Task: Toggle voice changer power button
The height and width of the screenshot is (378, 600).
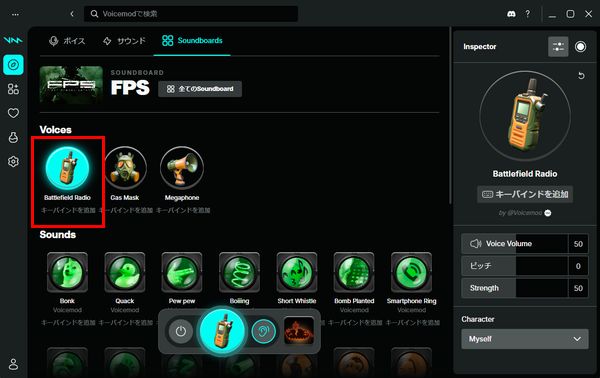Action: coord(181,331)
